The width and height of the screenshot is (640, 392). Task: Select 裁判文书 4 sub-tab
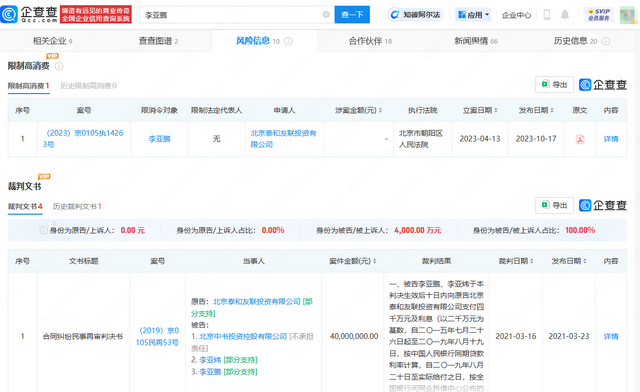coord(25,207)
